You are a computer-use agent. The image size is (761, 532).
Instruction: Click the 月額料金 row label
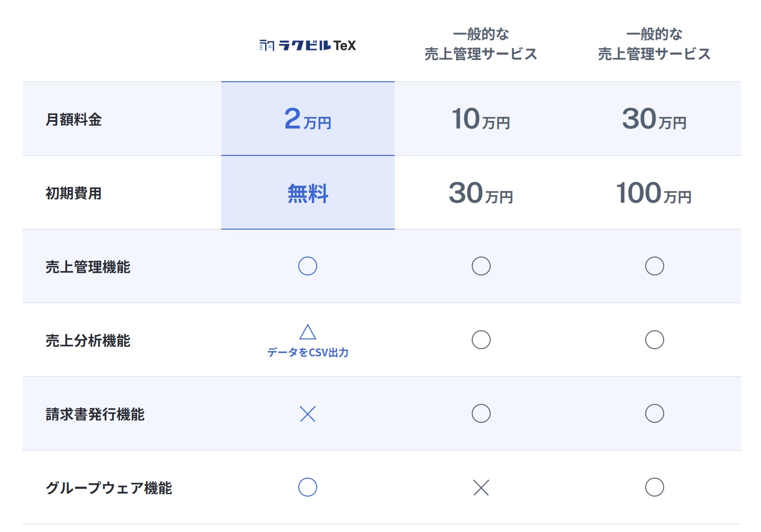click(74, 120)
